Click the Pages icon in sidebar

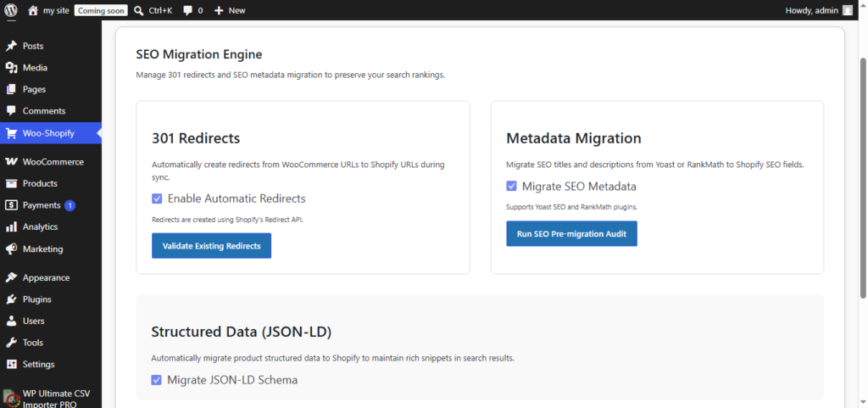coord(11,89)
